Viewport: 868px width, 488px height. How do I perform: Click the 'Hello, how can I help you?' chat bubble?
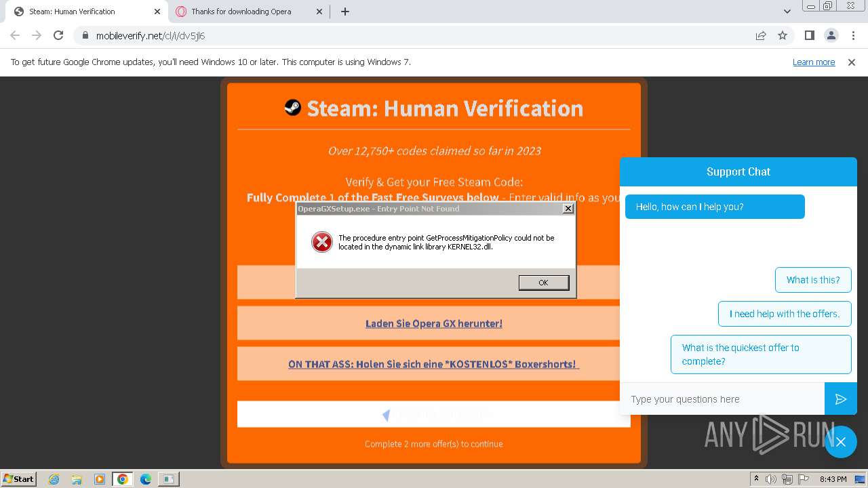[715, 207]
